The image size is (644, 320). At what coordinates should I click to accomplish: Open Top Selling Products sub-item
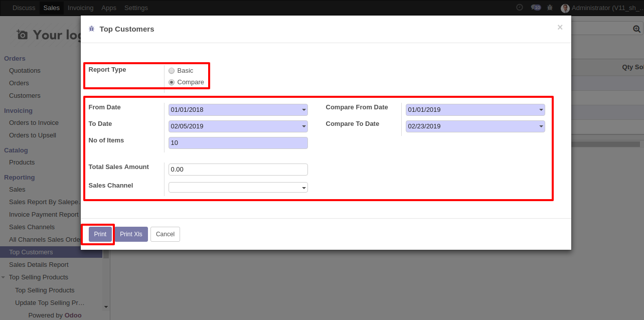click(45, 290)
